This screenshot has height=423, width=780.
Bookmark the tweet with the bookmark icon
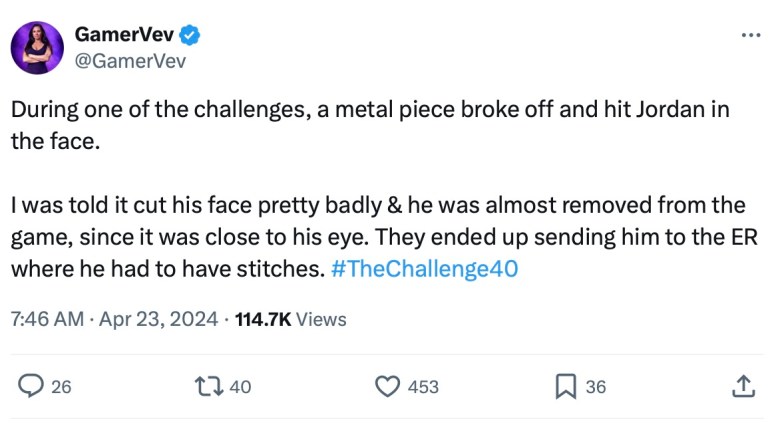coord(565,385)
